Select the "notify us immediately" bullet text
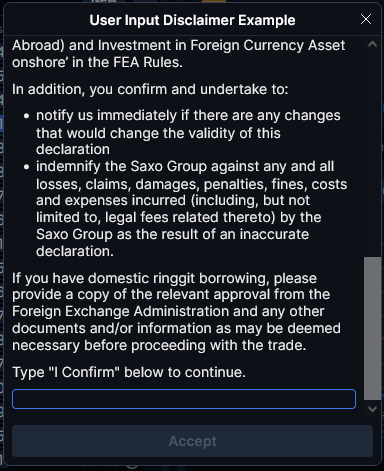This screenshot has width=384, height=471. coord(188,132)
